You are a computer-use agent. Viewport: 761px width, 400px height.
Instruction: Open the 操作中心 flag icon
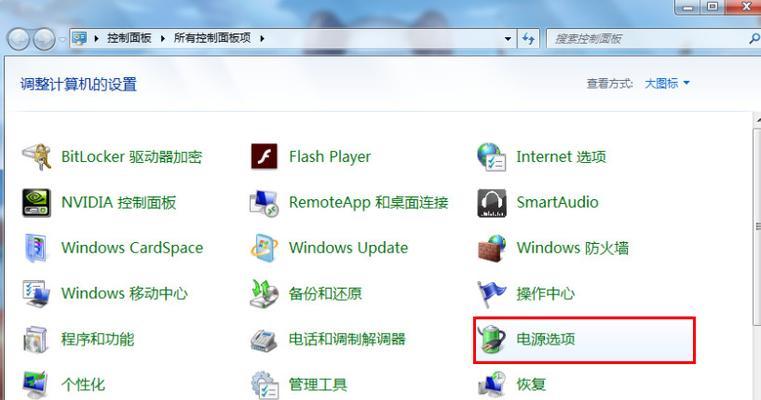491,294
